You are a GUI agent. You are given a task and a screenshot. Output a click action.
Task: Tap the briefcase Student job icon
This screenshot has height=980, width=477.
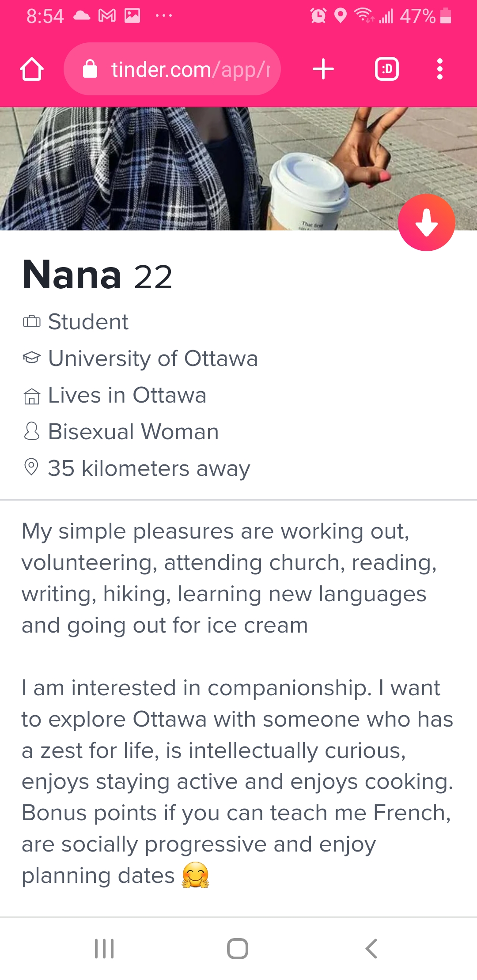pyautogui.click(x=31, y=321)
